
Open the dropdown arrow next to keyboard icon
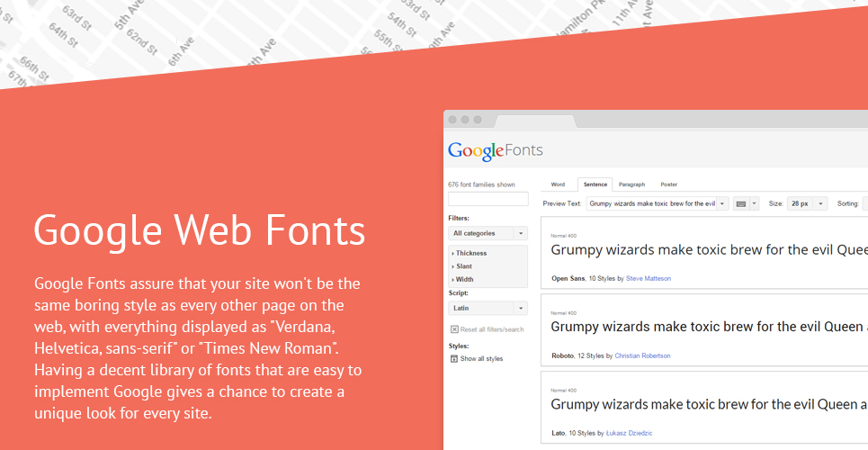pos(754,204)
